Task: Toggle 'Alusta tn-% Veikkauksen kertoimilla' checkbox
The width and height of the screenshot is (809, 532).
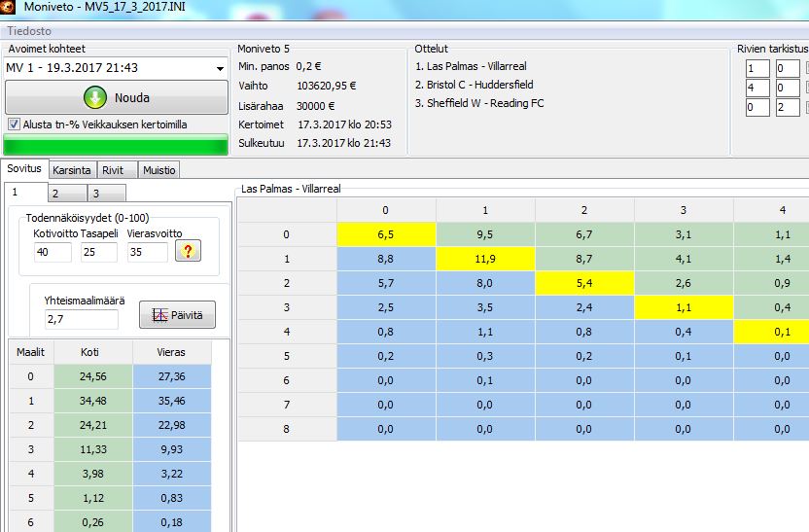Action: tap(14, 124)
